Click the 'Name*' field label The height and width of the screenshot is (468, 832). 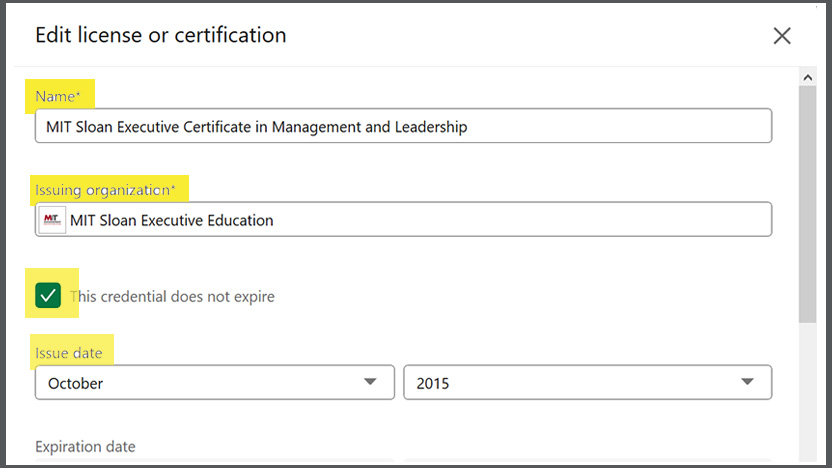tap(58, 96)
